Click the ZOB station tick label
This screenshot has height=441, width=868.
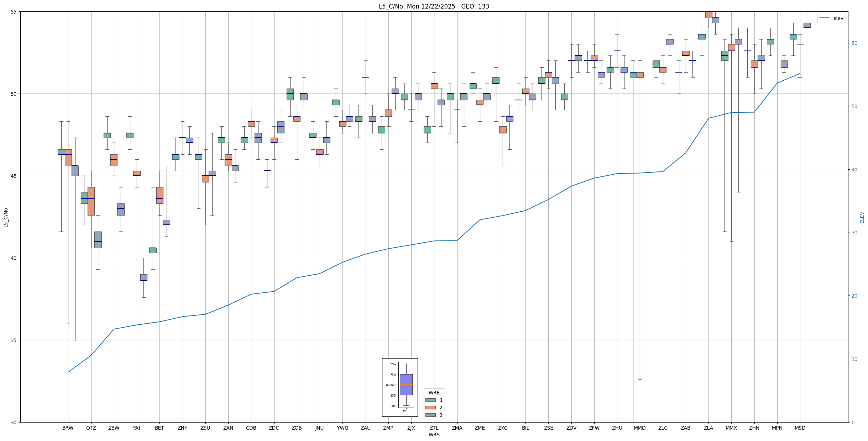click(x=297, y=428)
